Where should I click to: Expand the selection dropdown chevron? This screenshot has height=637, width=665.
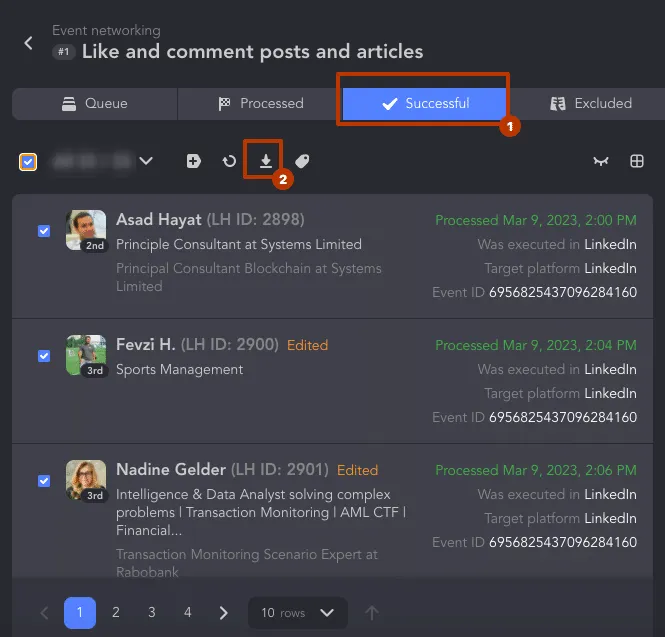tap(146, 161)
